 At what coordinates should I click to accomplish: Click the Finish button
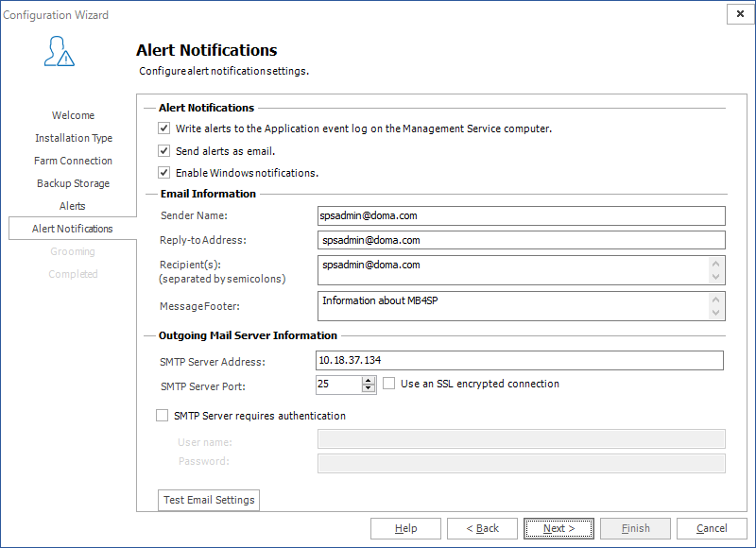pos(635,528)
